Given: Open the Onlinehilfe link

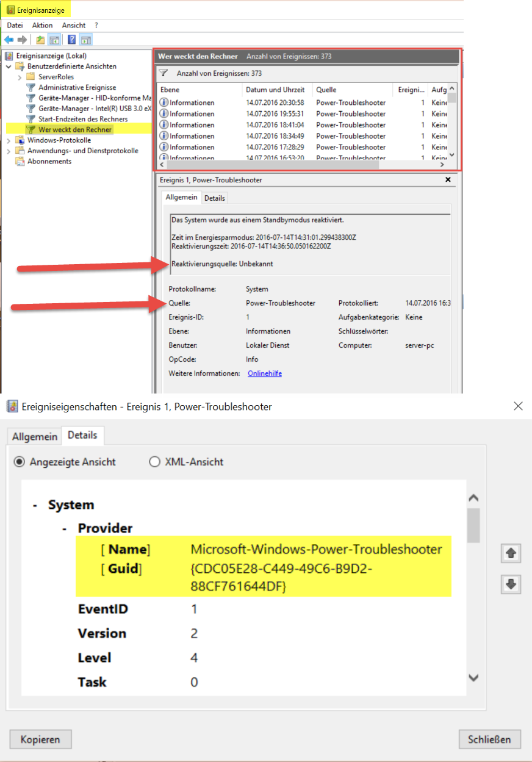Looking at the screenshot, I should click(x=264, y=373).
